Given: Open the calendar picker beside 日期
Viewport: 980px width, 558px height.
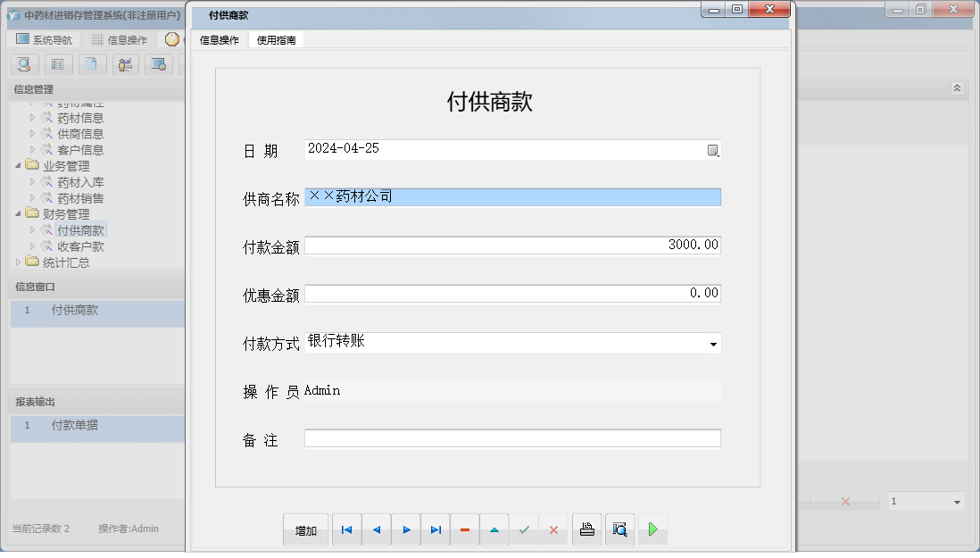Looking at the screenshot, I should (712, 149).
